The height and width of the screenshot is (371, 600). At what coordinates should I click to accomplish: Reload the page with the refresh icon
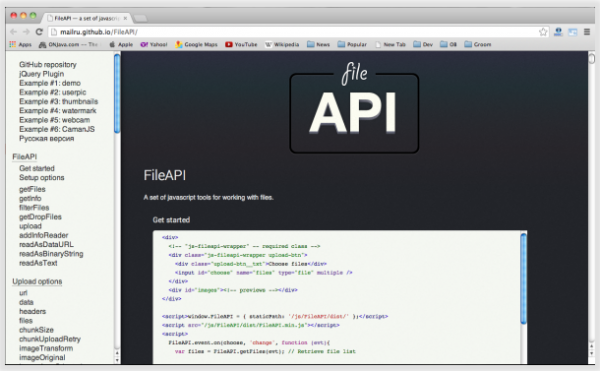tap(39, 32)
